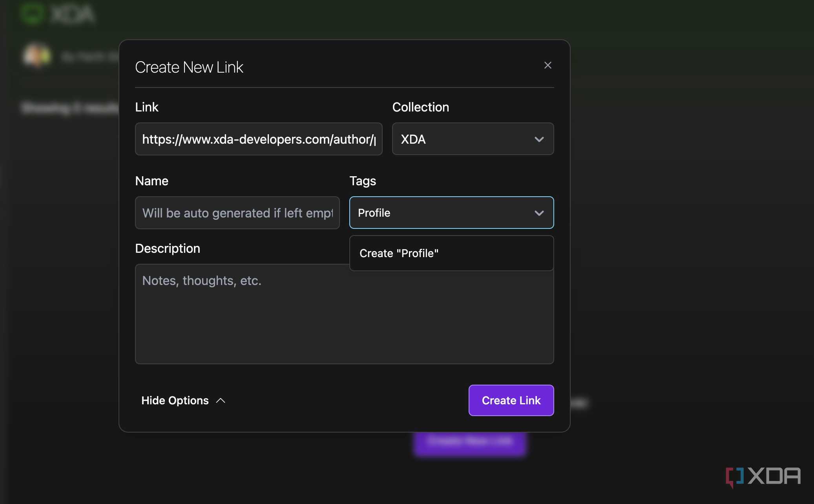This screenshot has width=814, height=504.
Task: Select the Create "Profile" option
Action: [x=451, y=253]
